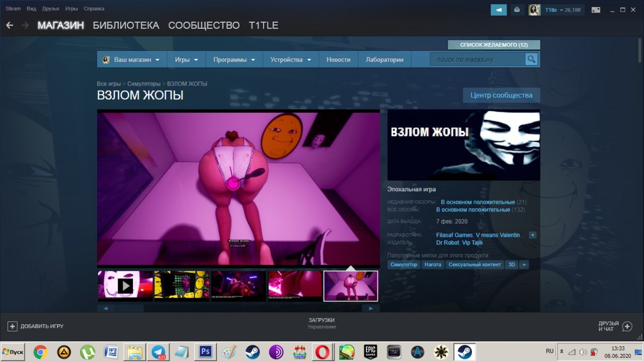This screenshot has height=362, width=644.
Task: Open the Друзья menu
Action: [50, 9]
